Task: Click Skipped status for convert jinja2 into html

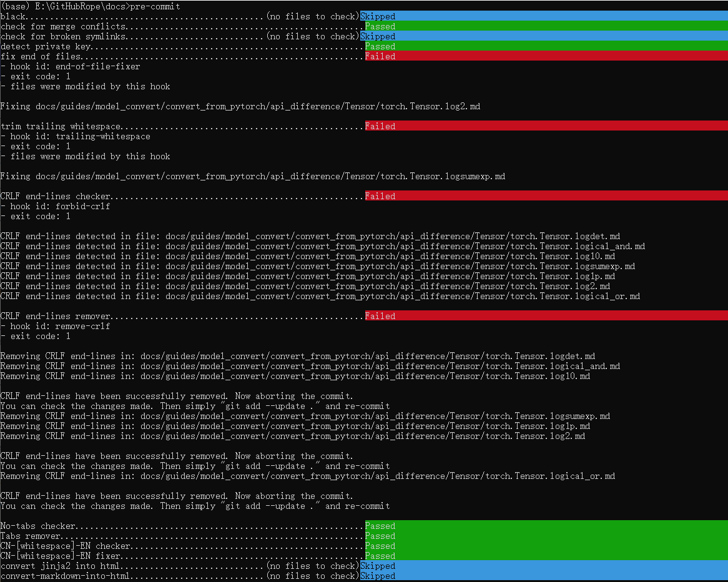Action: click(378, 566)
